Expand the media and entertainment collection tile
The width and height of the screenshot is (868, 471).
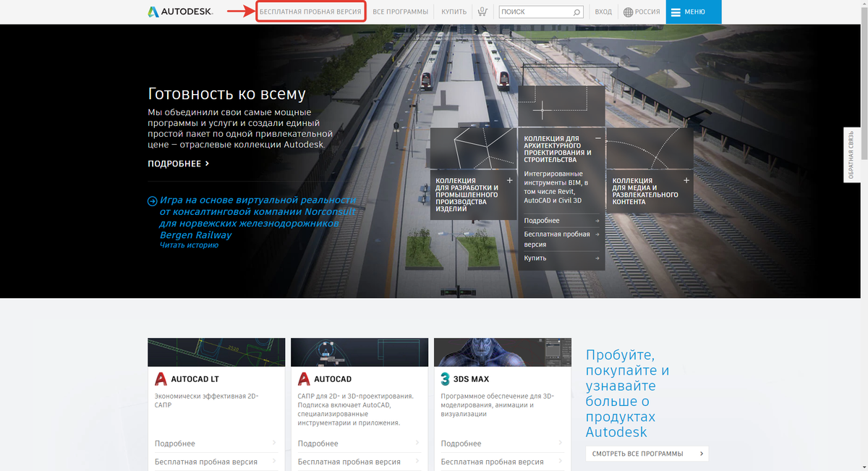(686, 179)
